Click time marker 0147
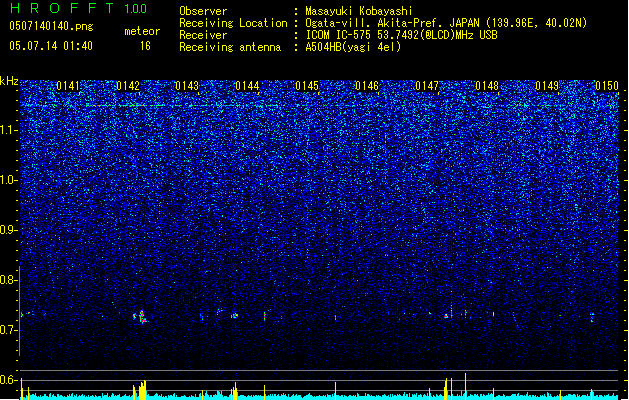 (427, 86)
